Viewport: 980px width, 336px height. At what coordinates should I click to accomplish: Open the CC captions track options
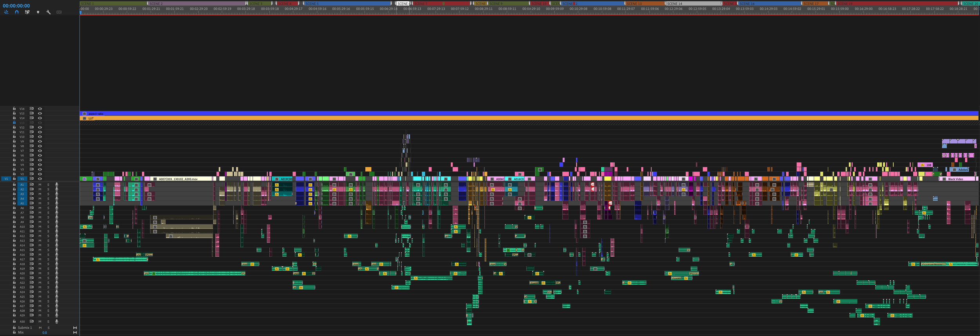click(x=59, y=12)
